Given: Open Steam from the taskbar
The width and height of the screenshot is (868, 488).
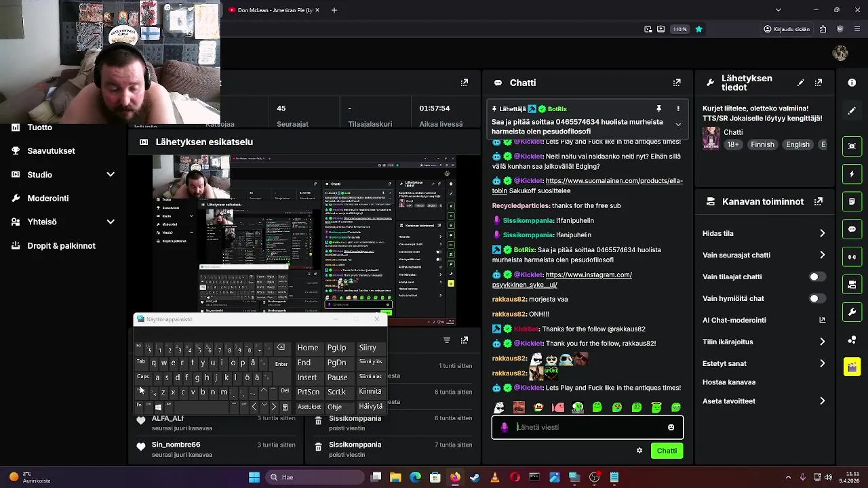Looking at the screenshot, I should tap(475, 477).
